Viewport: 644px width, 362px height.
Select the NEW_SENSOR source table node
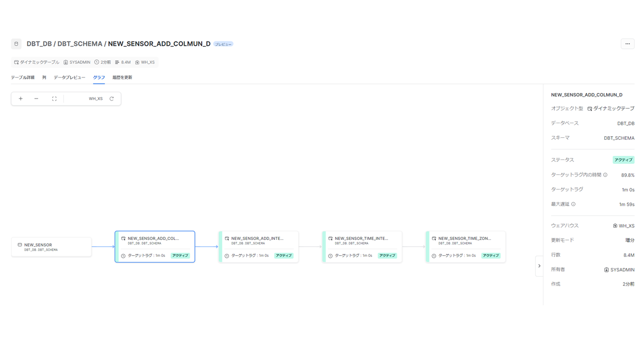point(51,247)
